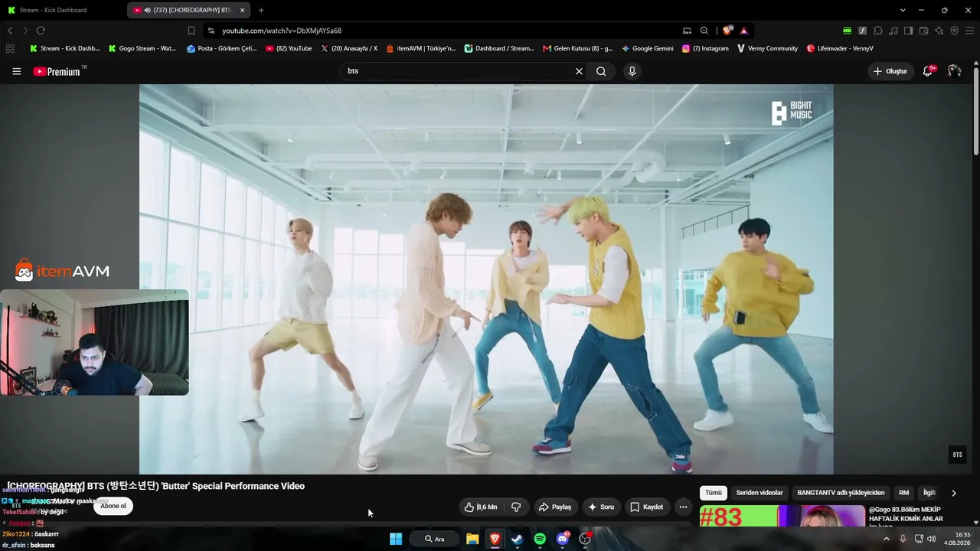Open the Google Gemini bookmark
This screenshot has height=551, width=980.
(648, 48)
